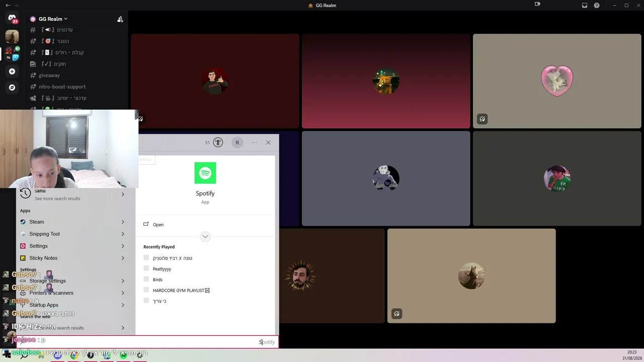The width and height of the screenshot is (644, 362).
Task: Click the Add a Server plus icon
Action: pyautogui.click(x=12, y=71)
